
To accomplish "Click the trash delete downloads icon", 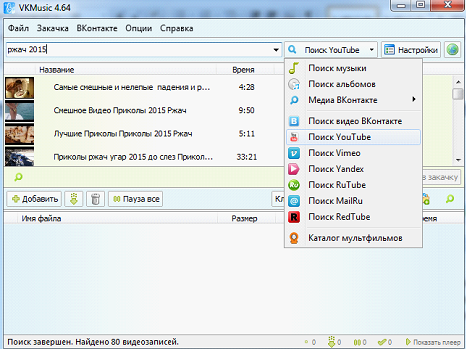I will click(x=95, y=199).
